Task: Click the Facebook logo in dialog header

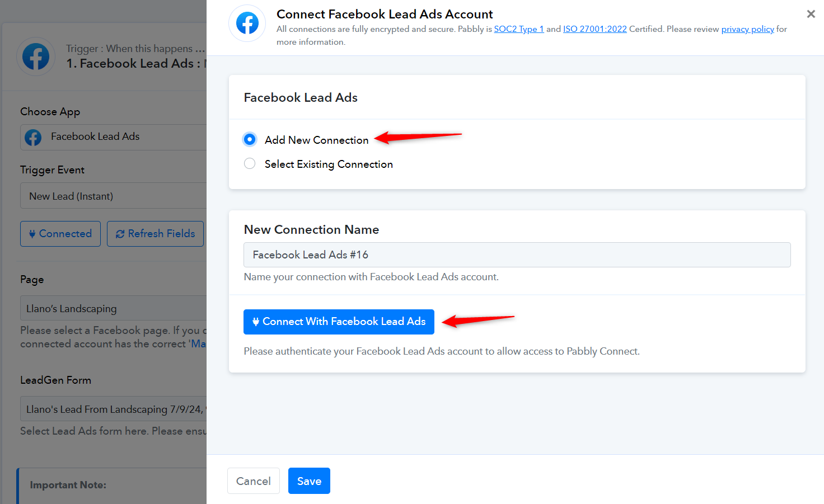Action: (247, 23)
